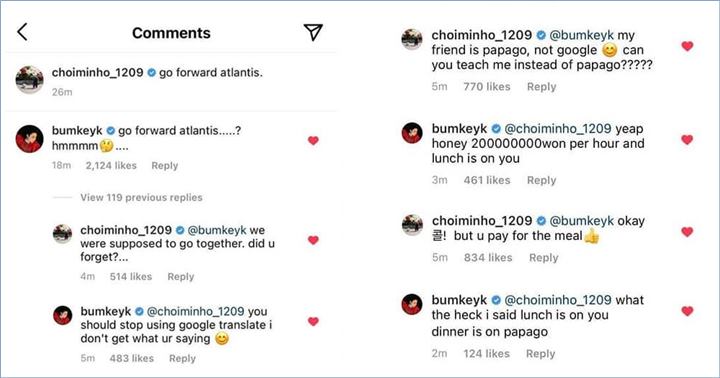Toggle heart on 'we were supposed to go together' reply
This screenshot has width=720, height=378.
click(x=313, y=240)
